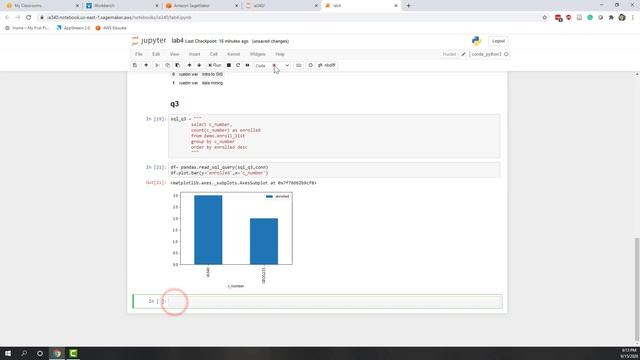
Task: Click the kernel status circle indicator
Action: [x=506, y=54]
